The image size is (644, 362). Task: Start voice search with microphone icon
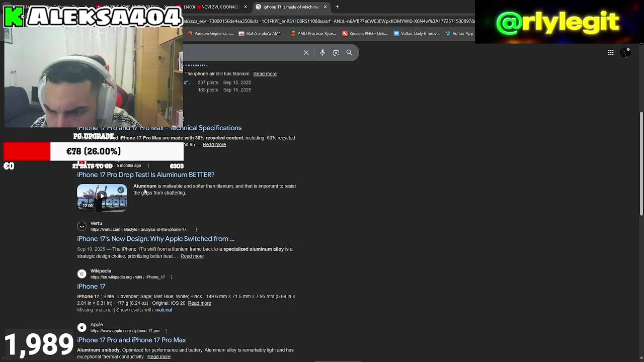(323, 52)
